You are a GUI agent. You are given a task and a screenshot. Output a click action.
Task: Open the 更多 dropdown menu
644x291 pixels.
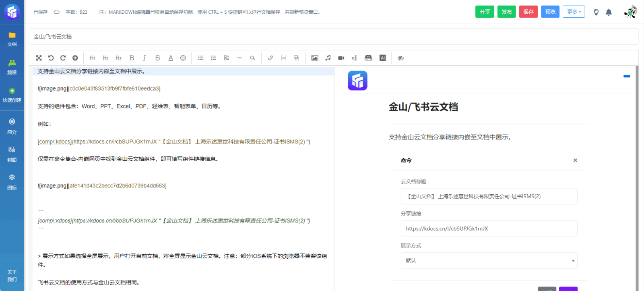[x=574, y=12]
